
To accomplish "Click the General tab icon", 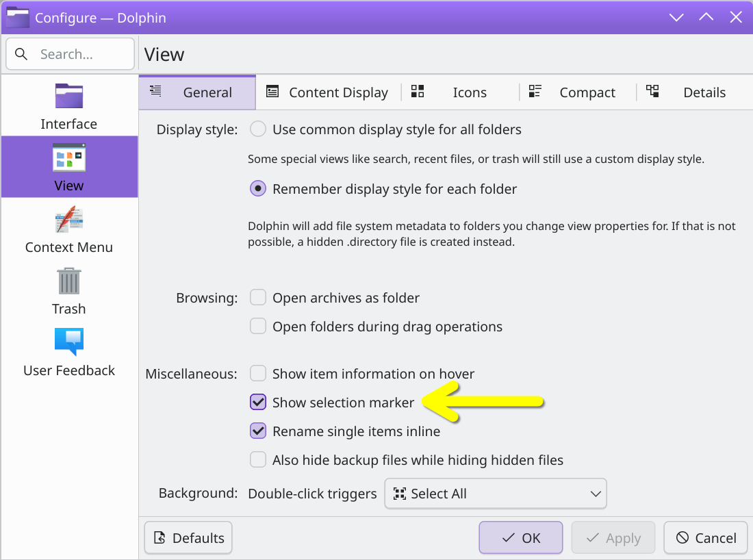I will point(155,90).
